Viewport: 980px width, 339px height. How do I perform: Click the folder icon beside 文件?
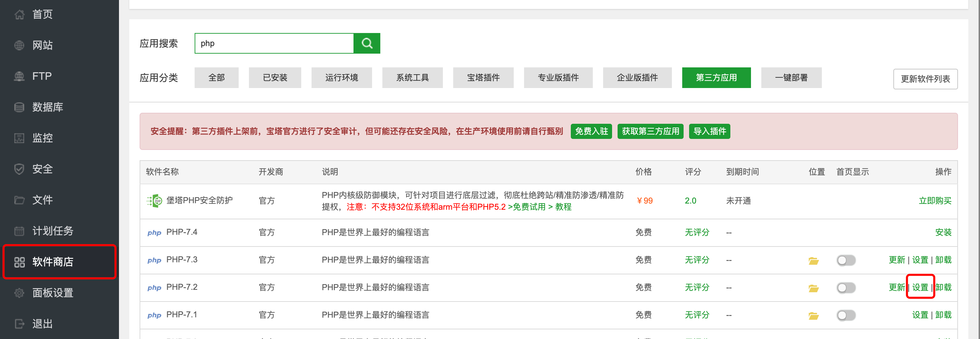[19, 200]
